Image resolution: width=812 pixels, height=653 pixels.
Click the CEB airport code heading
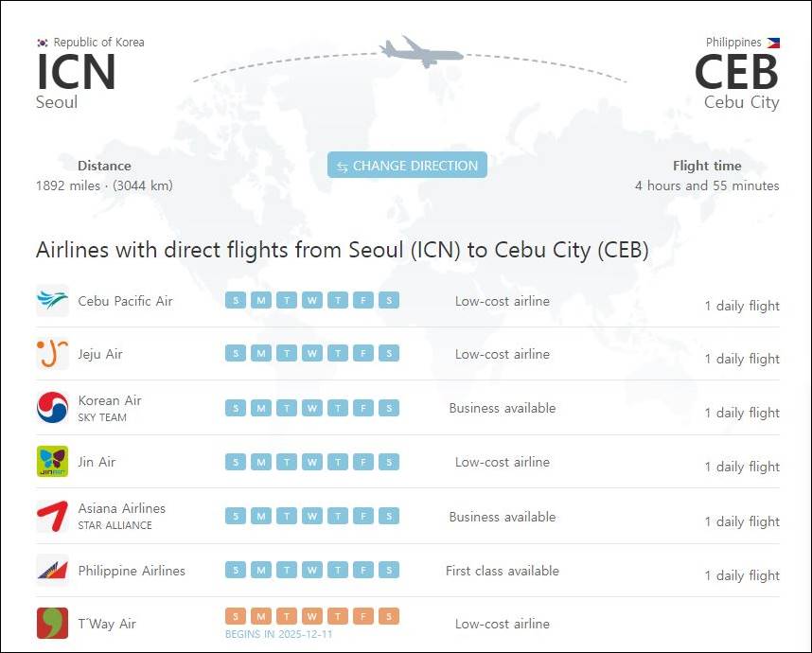pos(736,72)
